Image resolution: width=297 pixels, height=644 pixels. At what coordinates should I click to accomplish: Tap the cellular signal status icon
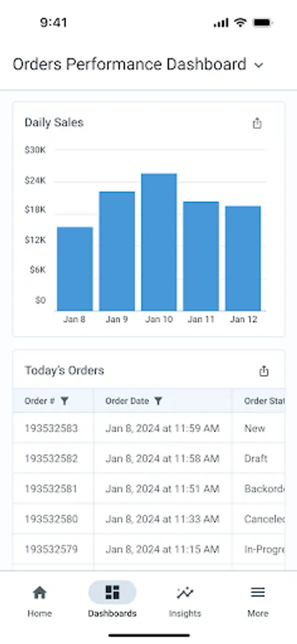[221, 23]
